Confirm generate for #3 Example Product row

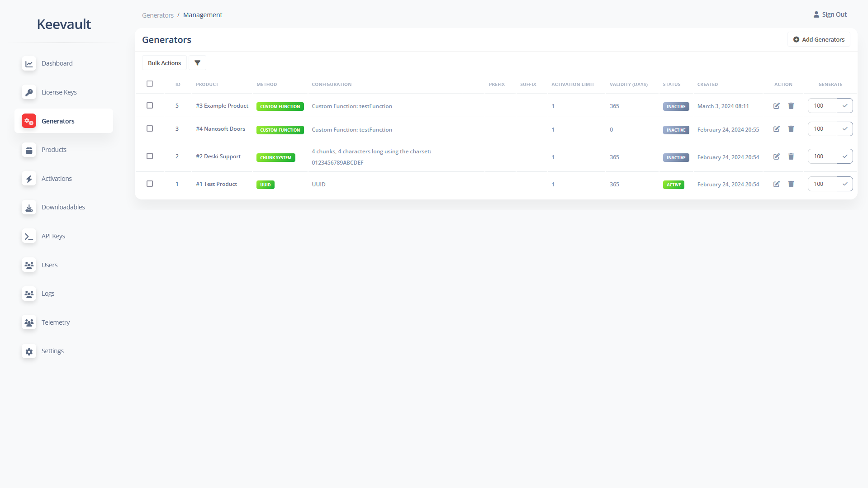[844, 106]
